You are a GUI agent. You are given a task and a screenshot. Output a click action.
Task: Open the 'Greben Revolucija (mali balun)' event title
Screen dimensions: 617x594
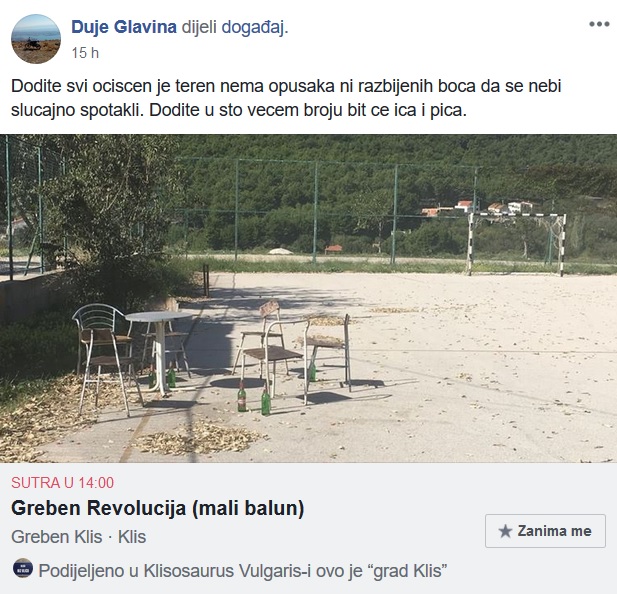pyautogui.click(x=158, y=508)
